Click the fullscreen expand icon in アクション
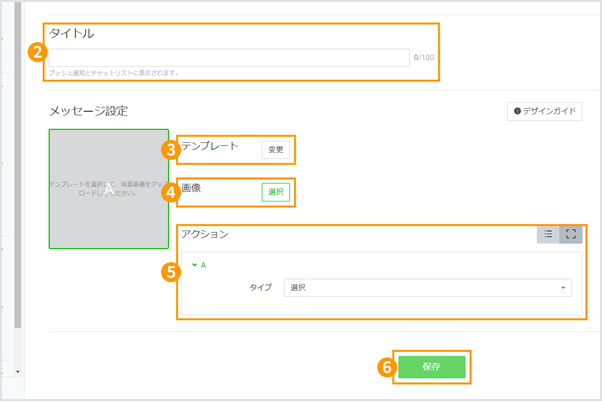 pos(571,235)
